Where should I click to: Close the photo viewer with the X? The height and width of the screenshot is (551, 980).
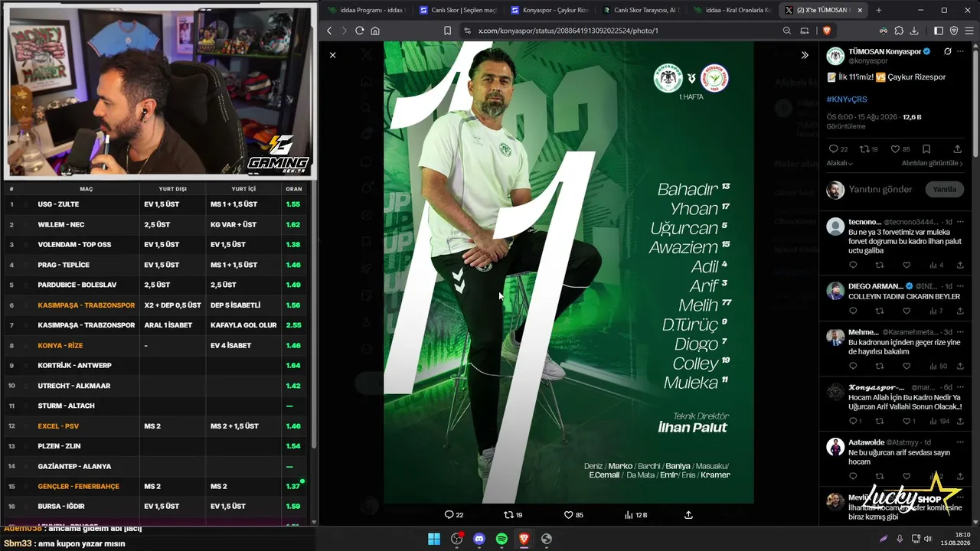[x=332, y=55]
